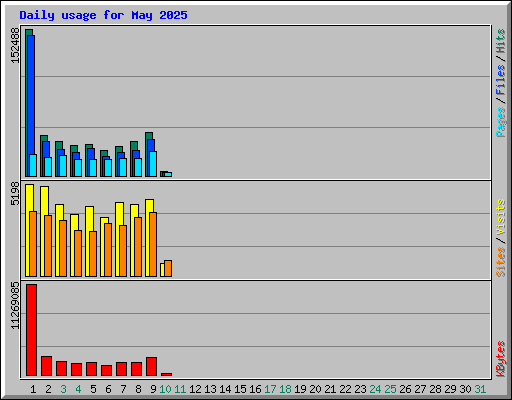
Task: Click the KBytes legend label
Action: pyautogui.click(x=501, y=359)
